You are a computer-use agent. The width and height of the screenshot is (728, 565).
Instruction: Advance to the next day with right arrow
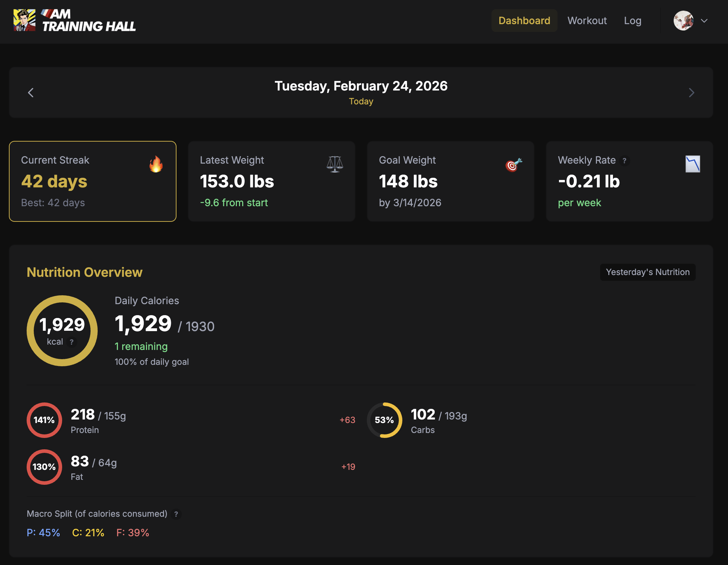pyautogui.click(x=691, y=92)
